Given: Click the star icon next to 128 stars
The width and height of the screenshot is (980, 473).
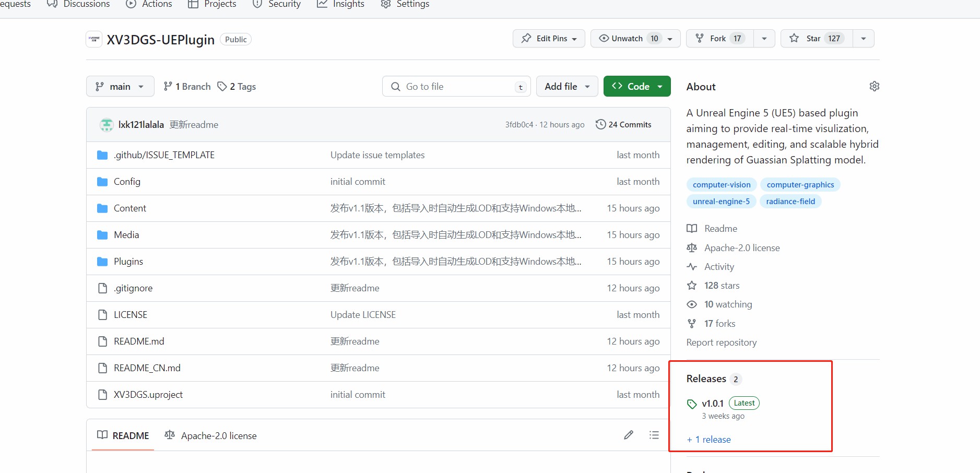Looking at the screenshot, I should [692, 286].
